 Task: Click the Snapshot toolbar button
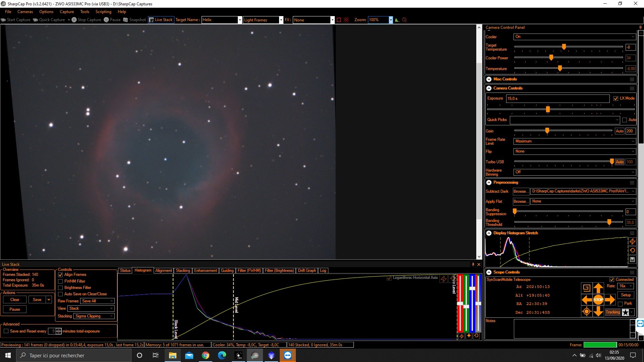tap(135, 20)
